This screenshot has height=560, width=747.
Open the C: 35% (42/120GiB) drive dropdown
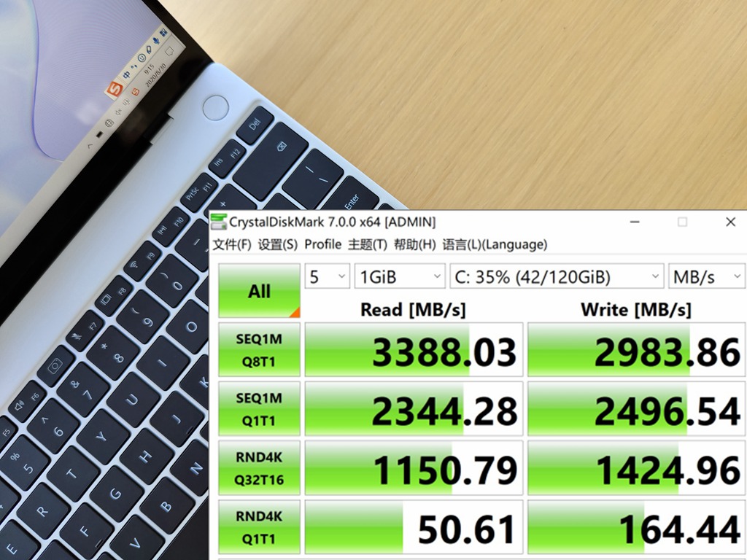pyautogui.click(x=557, y=276)
